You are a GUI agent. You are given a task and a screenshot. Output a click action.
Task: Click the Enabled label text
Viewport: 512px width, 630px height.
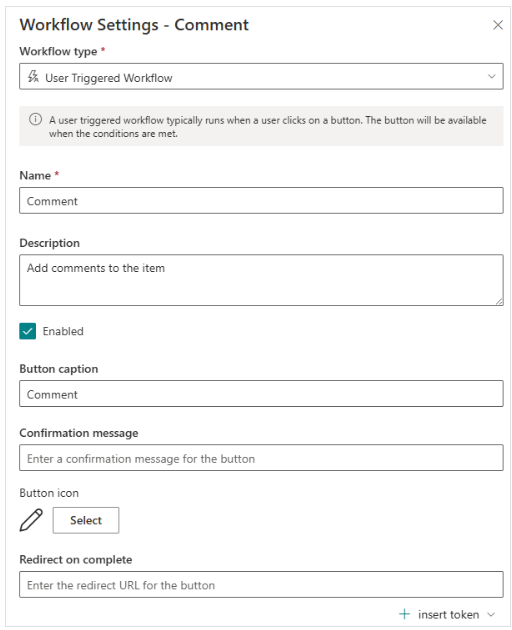point(63,331)
